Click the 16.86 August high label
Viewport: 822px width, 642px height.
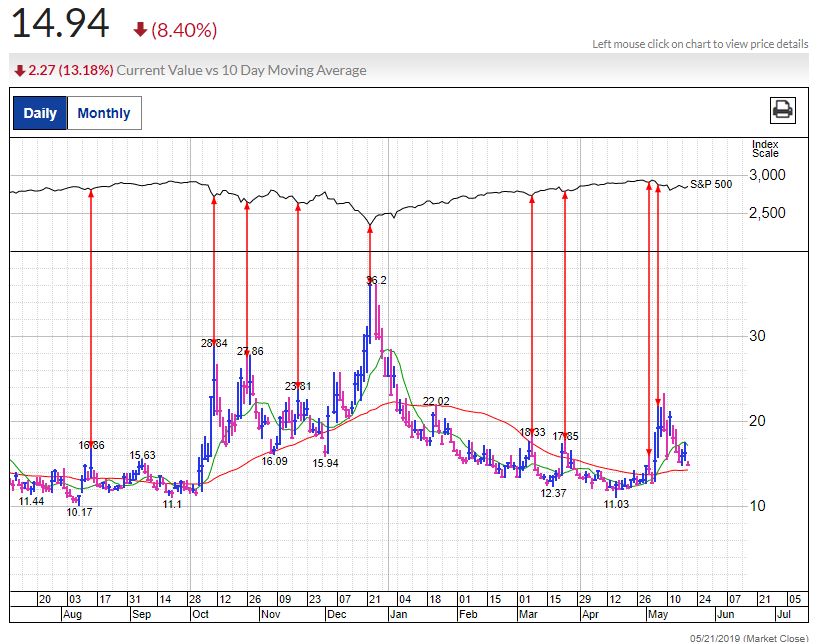92,445
